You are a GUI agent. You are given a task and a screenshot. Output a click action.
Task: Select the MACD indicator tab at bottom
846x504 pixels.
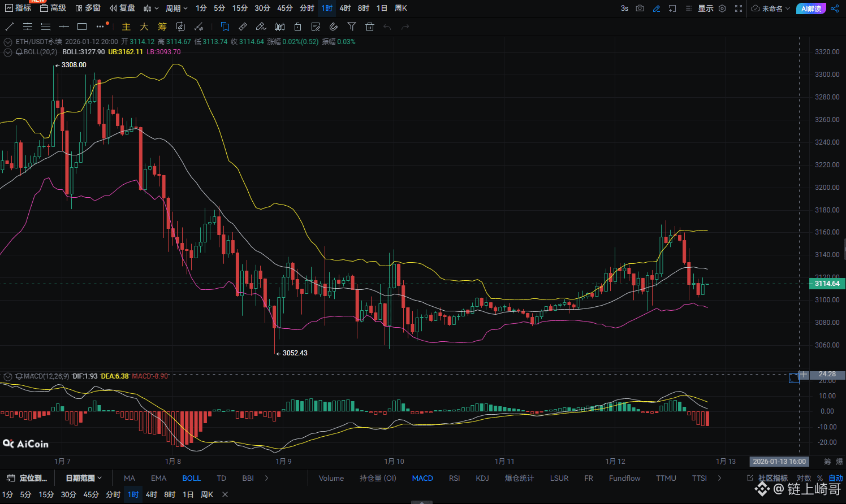pyautogui.click(x=422, y=477)
